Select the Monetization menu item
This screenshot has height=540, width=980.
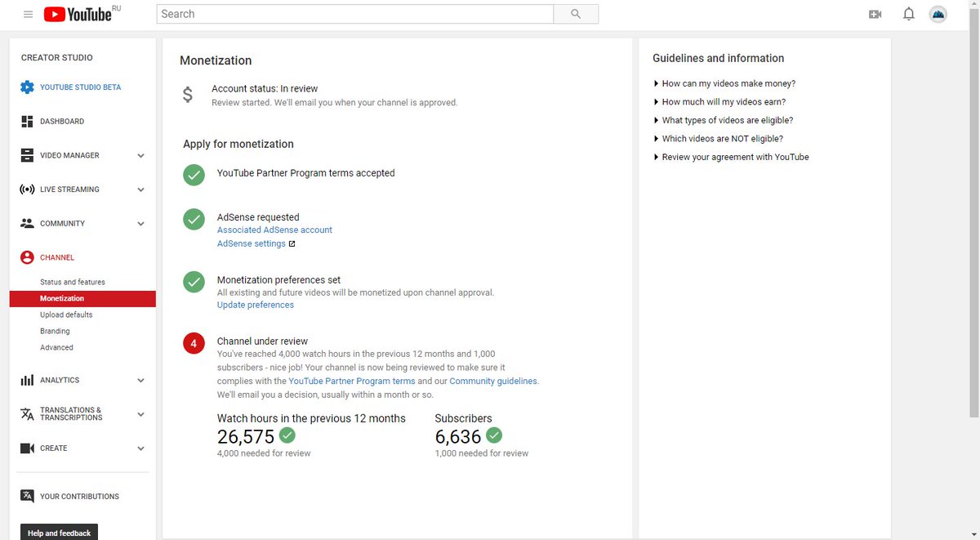pos(82,299)
